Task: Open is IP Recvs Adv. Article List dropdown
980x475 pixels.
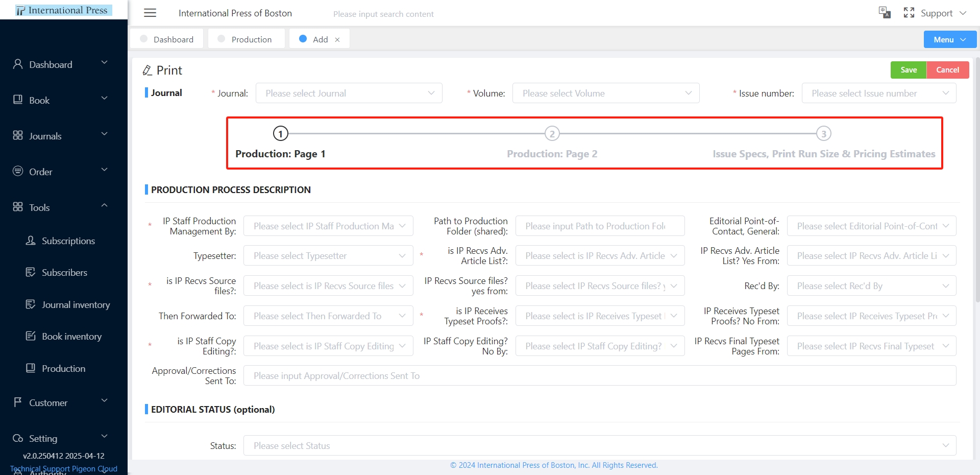Action: coord(600,255)
